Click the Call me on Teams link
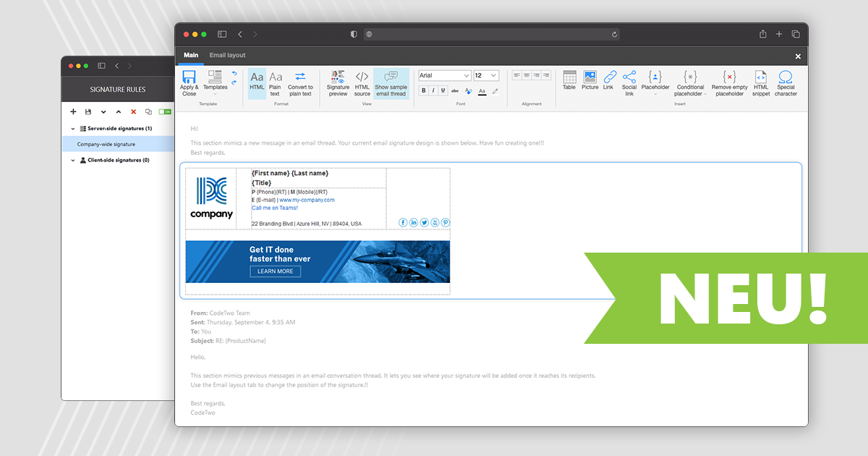The height and width of the screenshot is (456, 868). coord(274,208)
